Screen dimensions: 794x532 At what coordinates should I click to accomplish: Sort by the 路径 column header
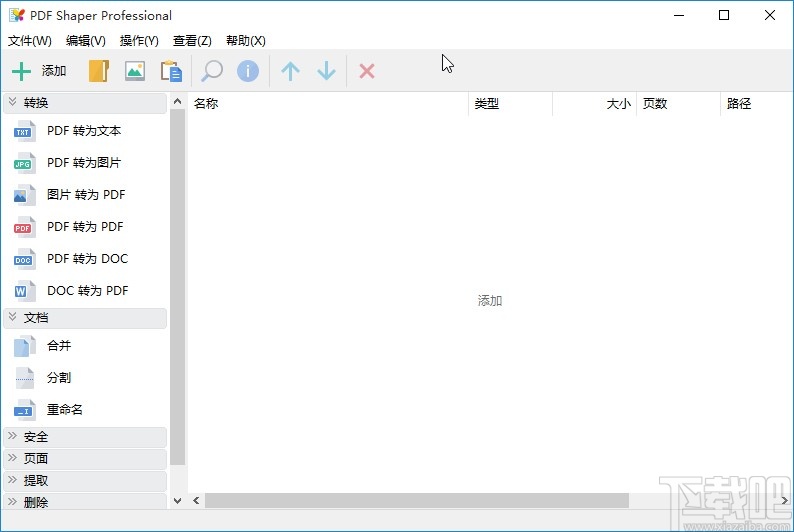757,104
